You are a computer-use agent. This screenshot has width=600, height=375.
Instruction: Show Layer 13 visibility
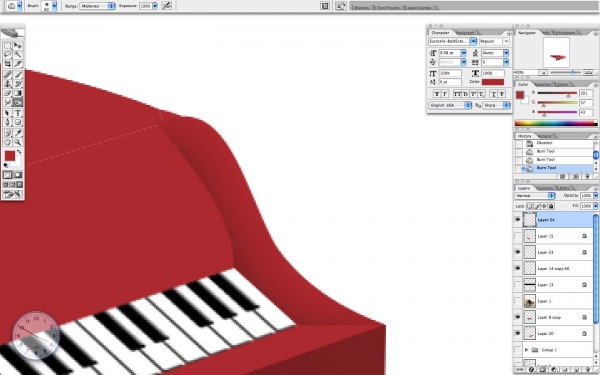click(518, 285)
